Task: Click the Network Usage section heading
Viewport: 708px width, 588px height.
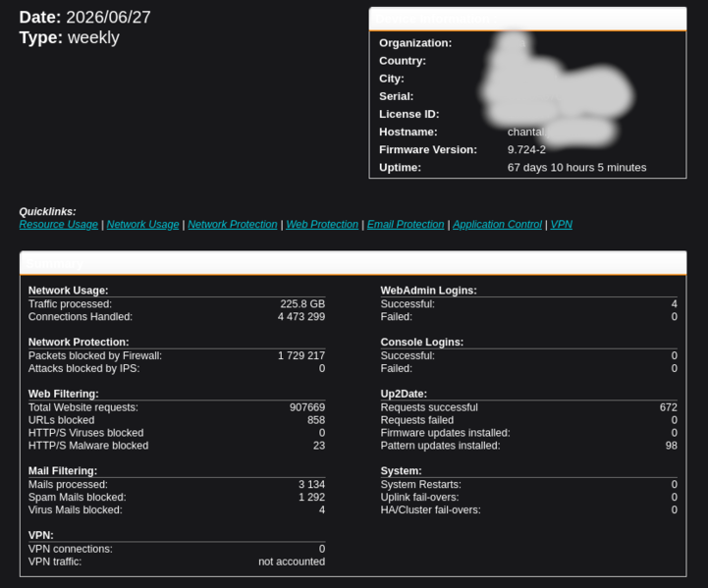Action: coord(68,291)
